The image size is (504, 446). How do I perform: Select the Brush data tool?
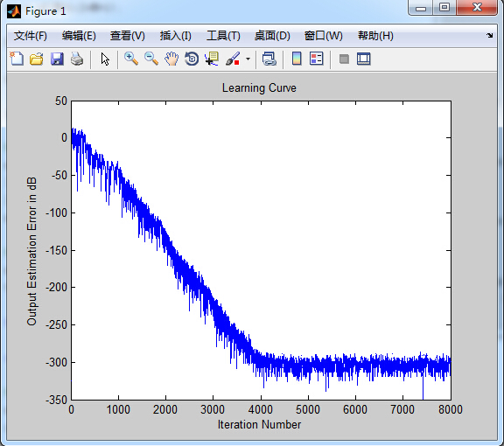pos(233,59)
